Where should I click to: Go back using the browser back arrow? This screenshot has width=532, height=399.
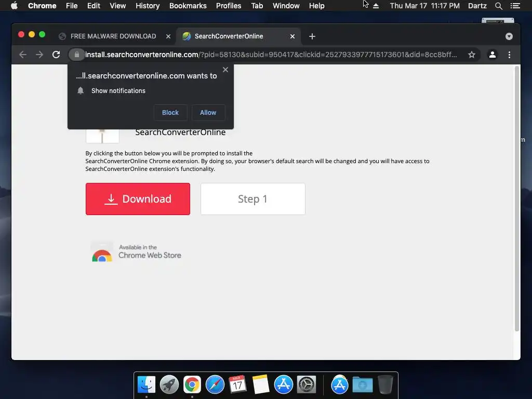coord(23,55)
